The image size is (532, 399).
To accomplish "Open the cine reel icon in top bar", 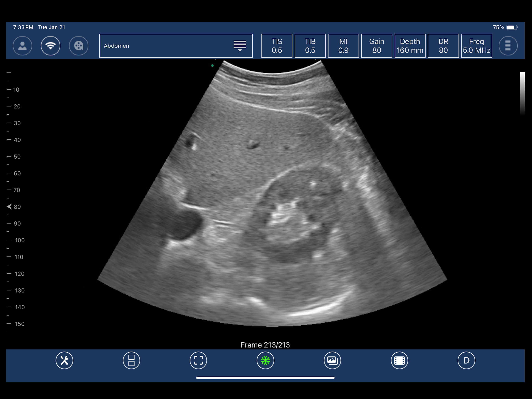I will pos(79,46).
